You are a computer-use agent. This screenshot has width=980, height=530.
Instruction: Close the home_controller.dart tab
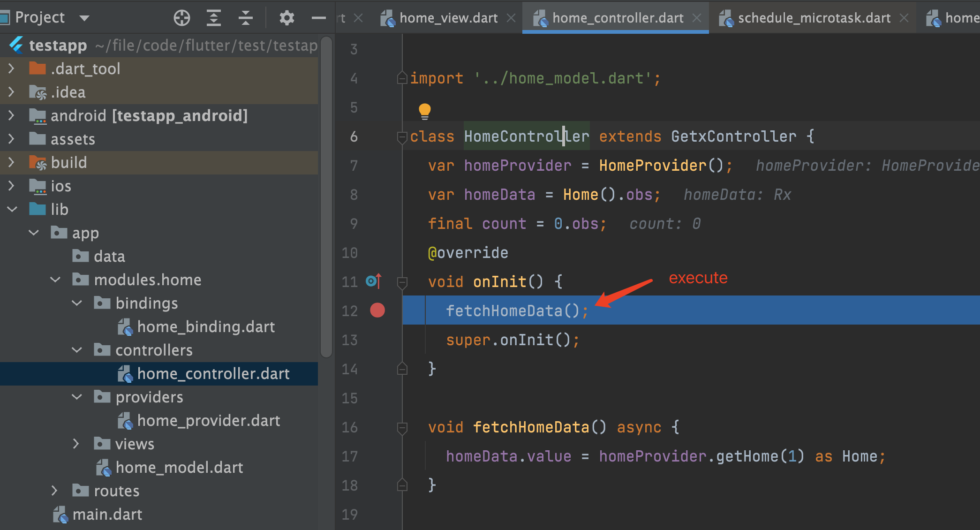(697, 18)
